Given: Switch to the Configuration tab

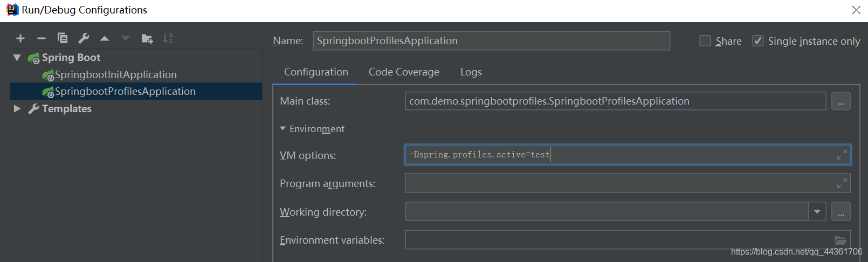Looking at the screenshot, I should pos(316,72).
